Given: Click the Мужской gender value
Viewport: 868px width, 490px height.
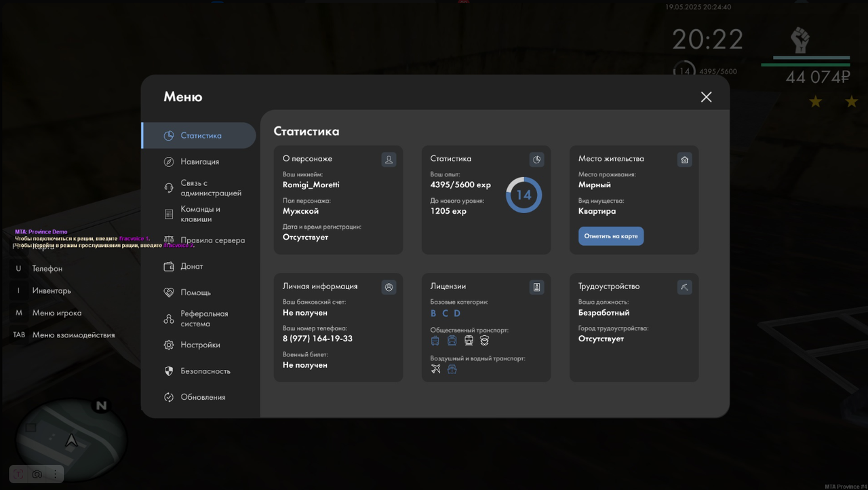Looking at the screenshot, I should coord(300,211).
